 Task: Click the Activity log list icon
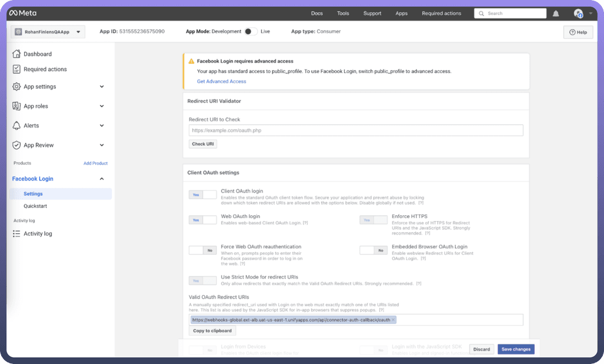[17, 234]
